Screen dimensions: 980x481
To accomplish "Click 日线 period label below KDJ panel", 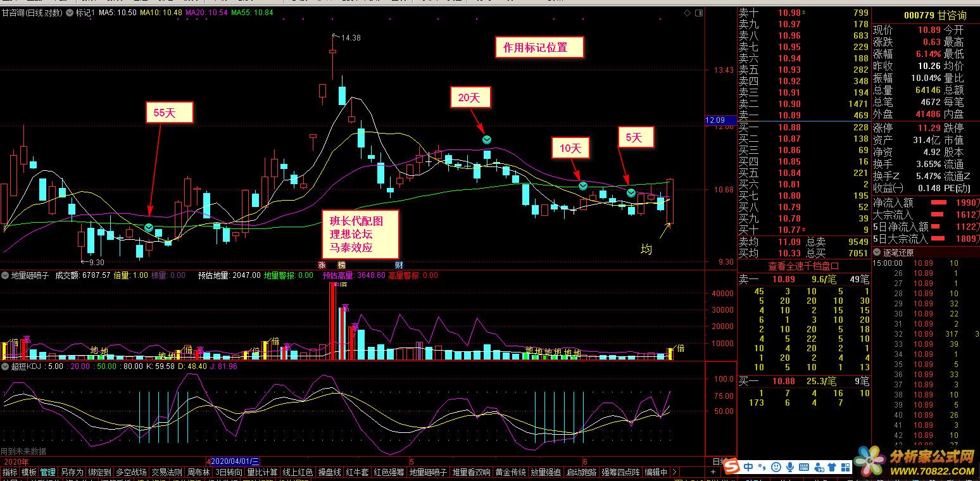I will pyautogui.click(x=720, y=462).
